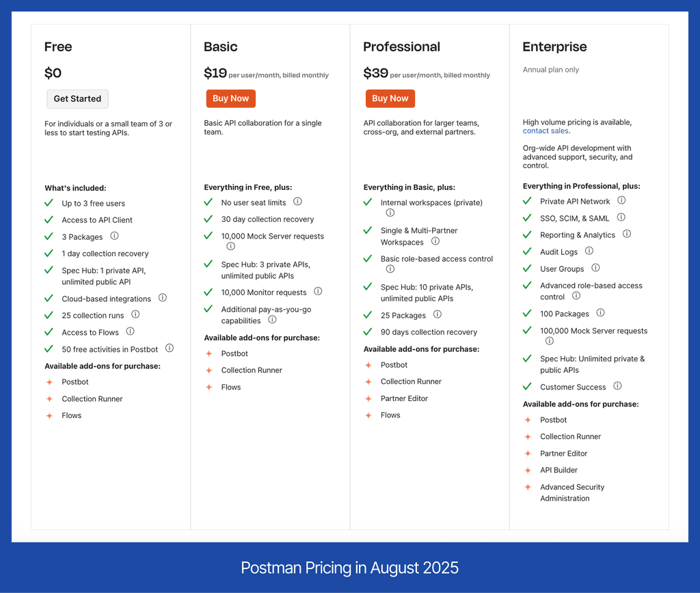
Task: Click info icon next to SSO, SCIM, & SAML
Action: (x=621, y=218)
